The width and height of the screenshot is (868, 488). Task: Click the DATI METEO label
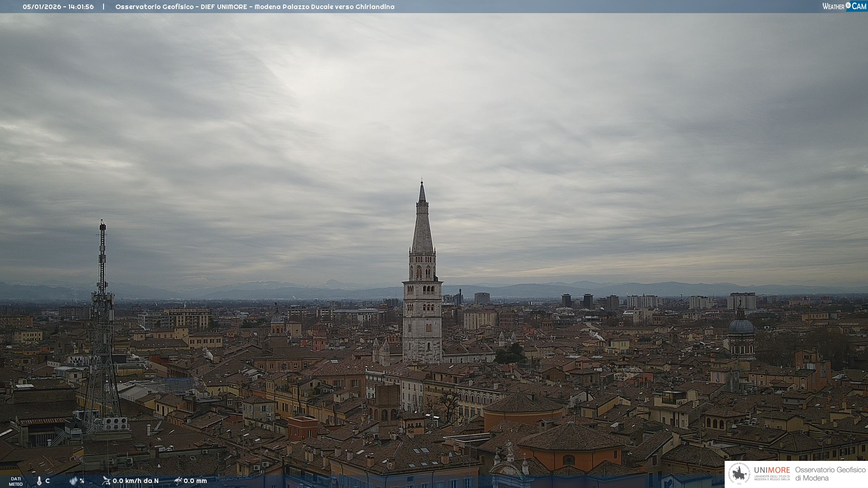(x=15, y=482)
